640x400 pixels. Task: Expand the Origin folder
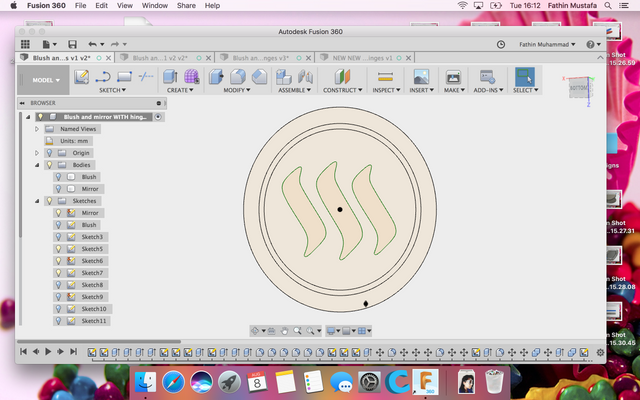click(x=37, y=153)
